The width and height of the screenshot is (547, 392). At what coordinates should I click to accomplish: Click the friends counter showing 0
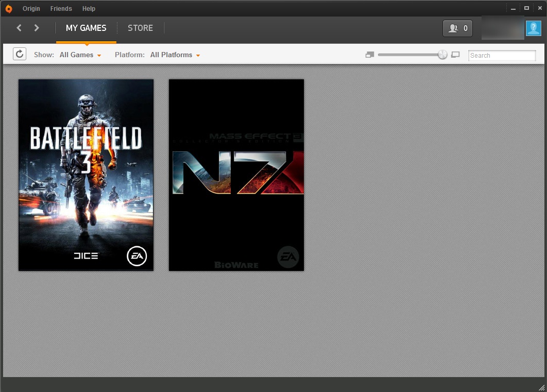[x=457, y=29]
